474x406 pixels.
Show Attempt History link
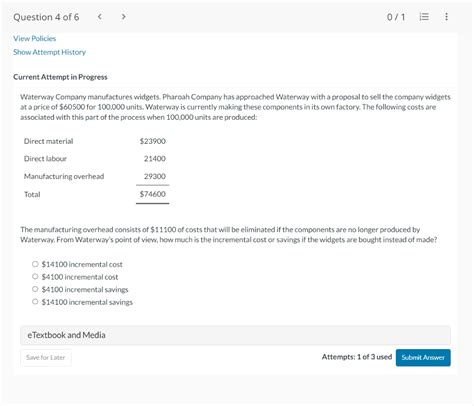pos(49,52)
